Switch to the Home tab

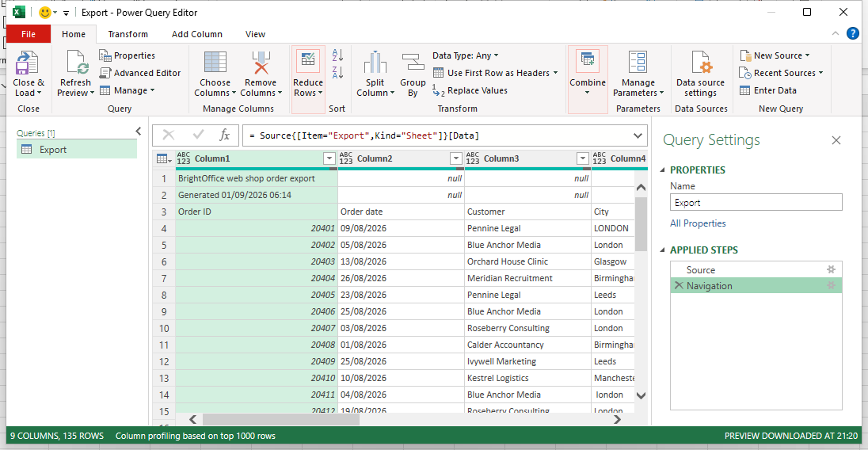(x=74, y=34)
